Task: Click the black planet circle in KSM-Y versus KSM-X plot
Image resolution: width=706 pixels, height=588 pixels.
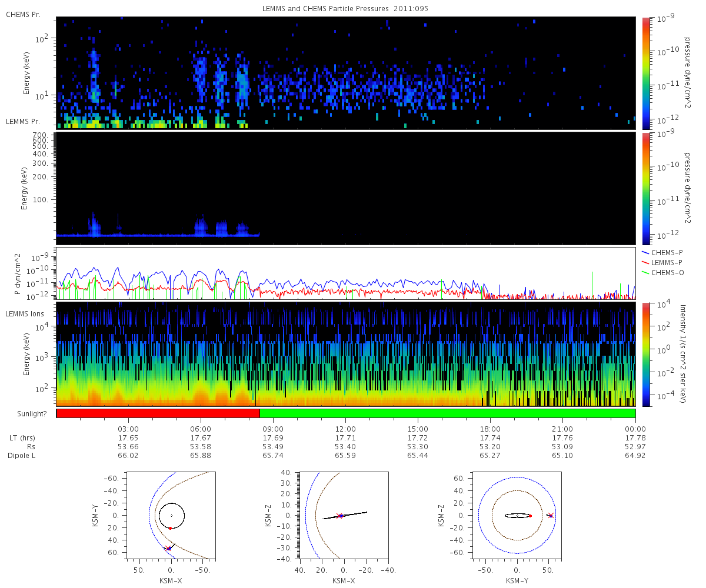Action: click(x=171, y=516)
